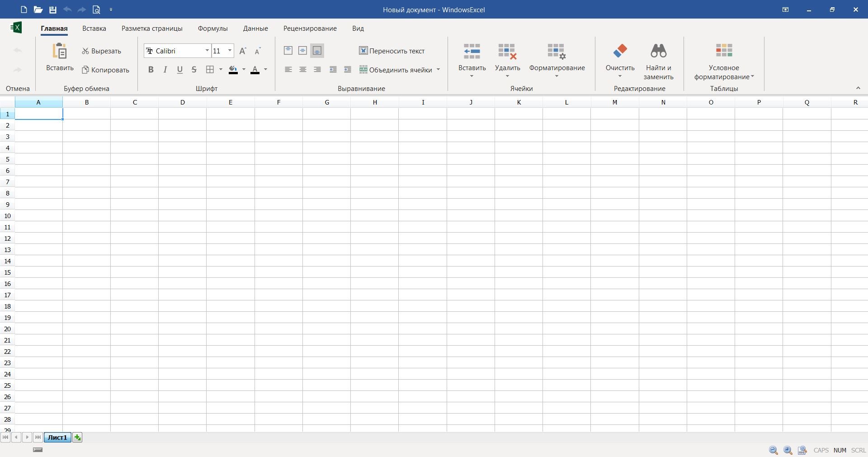
Task: Increase the indent
Action: [348, 70]
